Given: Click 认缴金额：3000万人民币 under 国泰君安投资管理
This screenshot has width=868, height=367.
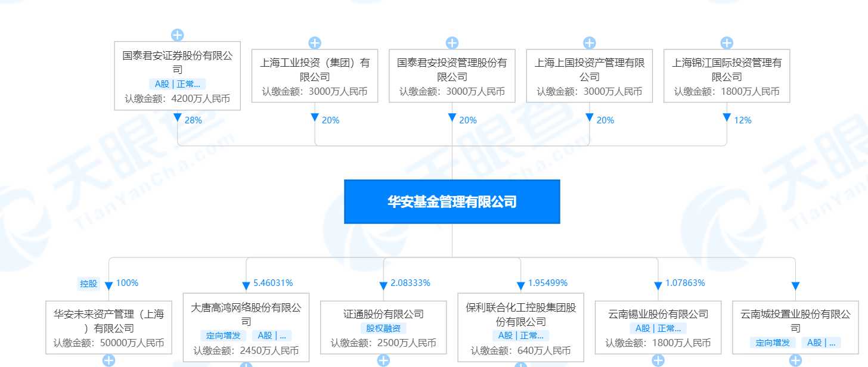Looking at the screenshot, I should 452,92.
